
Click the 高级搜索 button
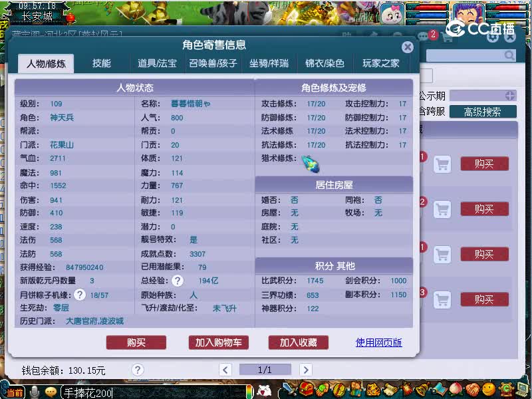(483, 112)
